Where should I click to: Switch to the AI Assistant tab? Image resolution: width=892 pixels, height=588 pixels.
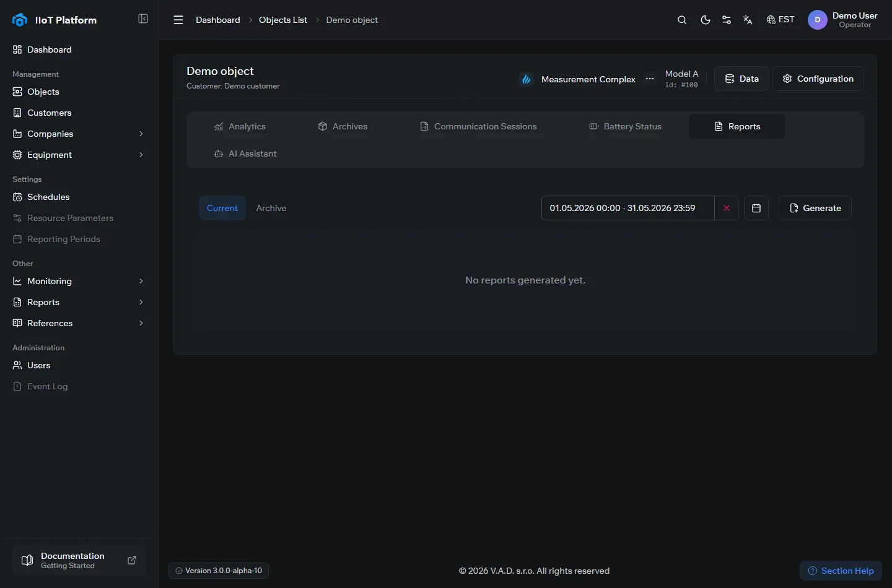(x=245, y=153)
